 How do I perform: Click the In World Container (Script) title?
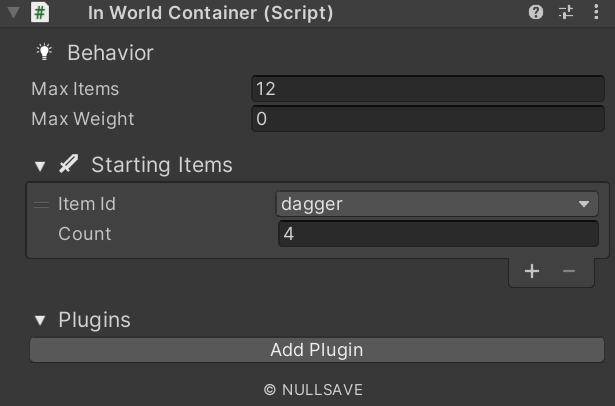coord(210,13)
